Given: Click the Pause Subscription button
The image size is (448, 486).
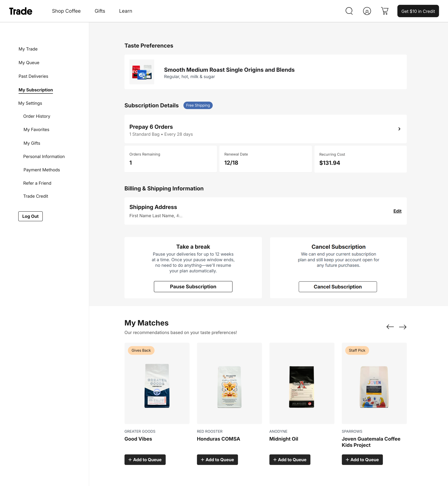Looking at the screenshot, I should (193, 287).
